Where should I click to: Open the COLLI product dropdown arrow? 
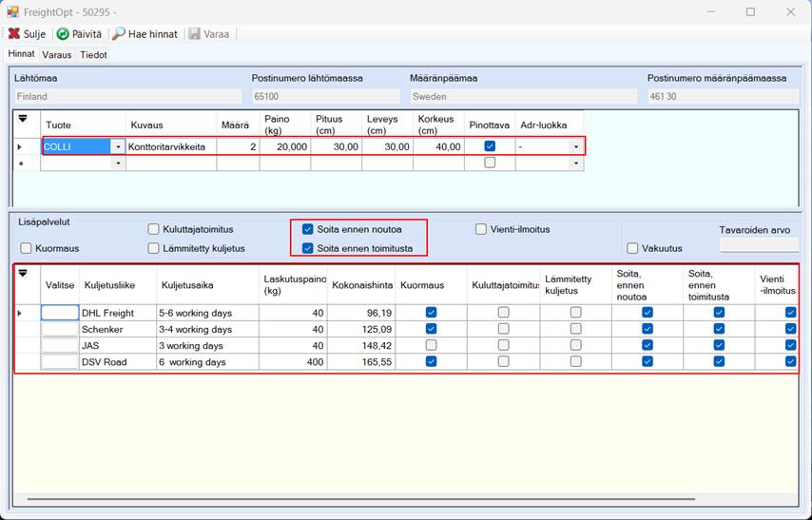[x=118, y=147]
